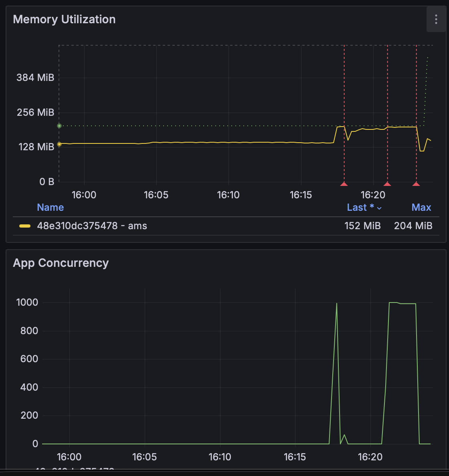Click the small App Concurrency bump after first spike
Viewport: 449px width, 476px height.
[x=344, y=435]
